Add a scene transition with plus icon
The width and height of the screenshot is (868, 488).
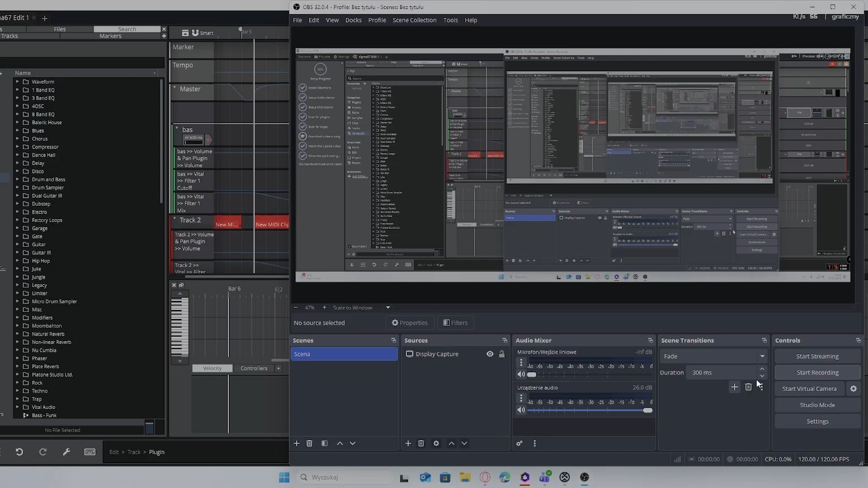[x=734, y=387]
